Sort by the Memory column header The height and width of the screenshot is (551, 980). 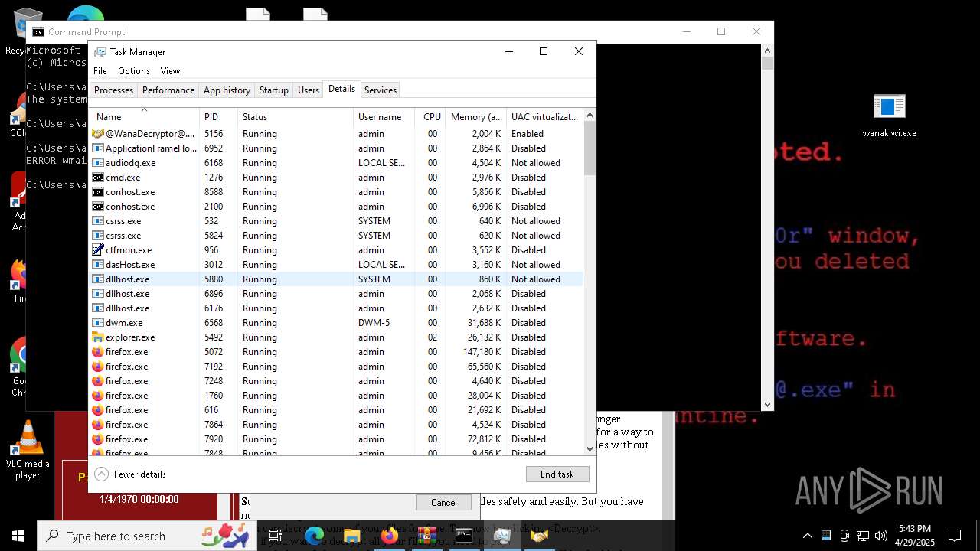(476, 117)
